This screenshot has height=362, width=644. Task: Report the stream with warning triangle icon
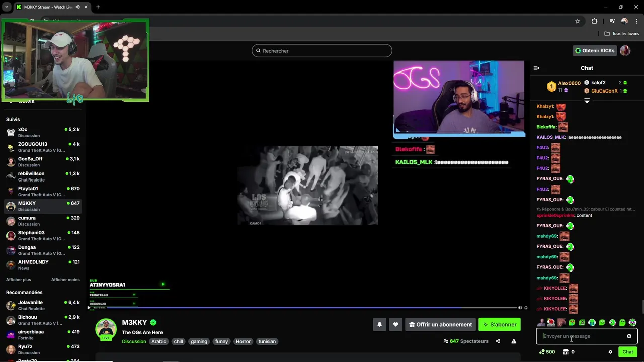514,341
